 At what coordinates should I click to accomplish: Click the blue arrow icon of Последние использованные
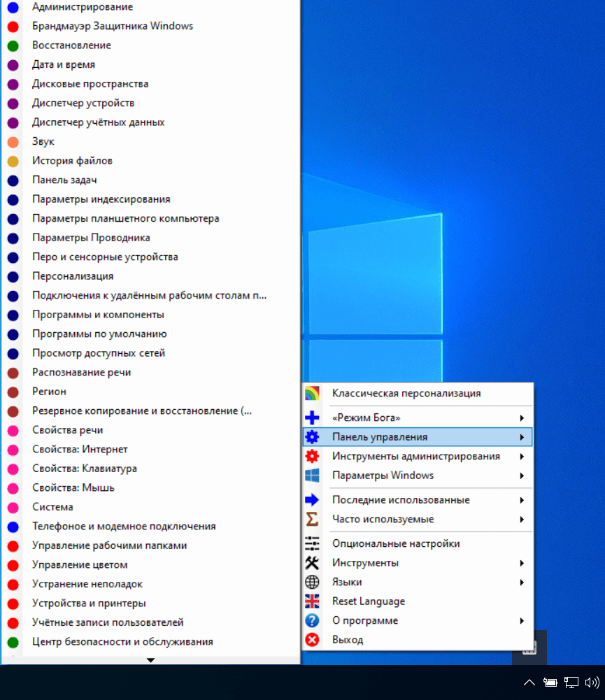[312, 500]
